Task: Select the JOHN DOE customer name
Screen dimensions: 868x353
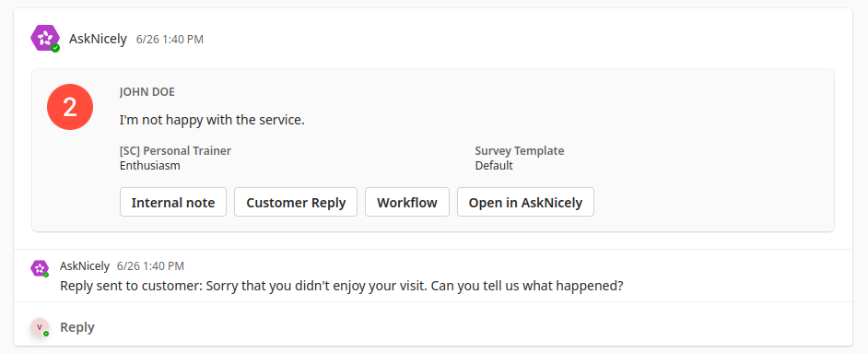Action: (x=147, y=92)
